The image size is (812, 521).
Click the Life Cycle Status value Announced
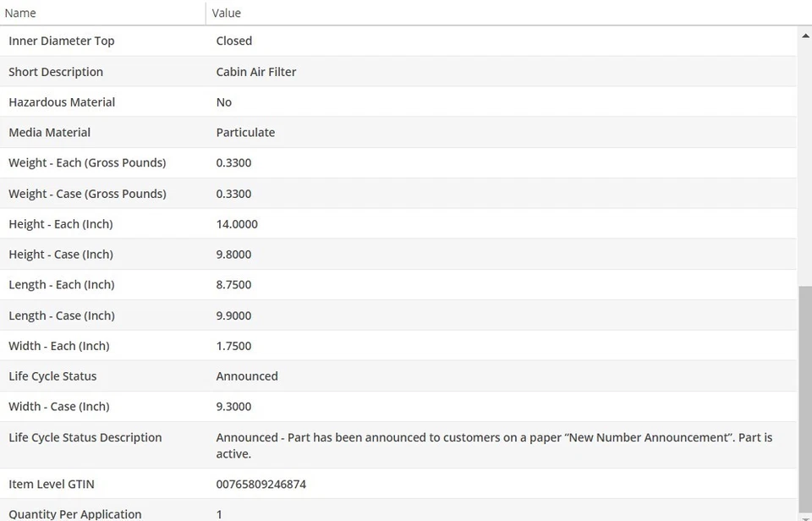pyautogui.click(x=247, y=376)
